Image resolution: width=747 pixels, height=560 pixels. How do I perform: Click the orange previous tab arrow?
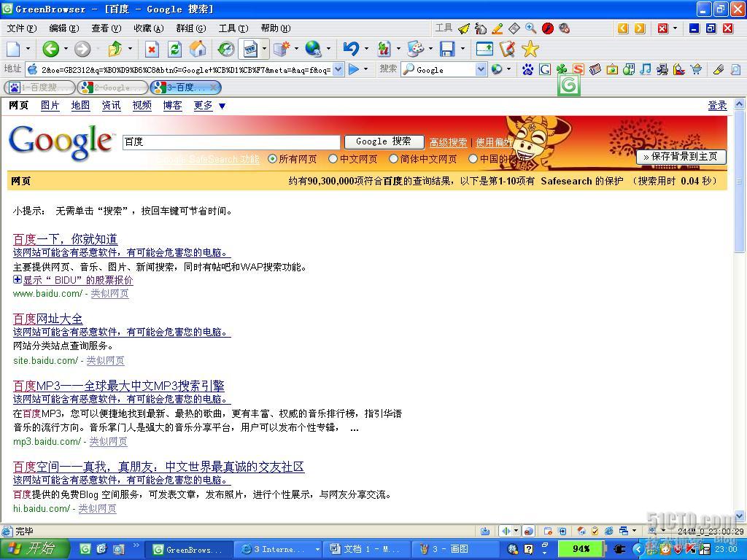point(623,28)
